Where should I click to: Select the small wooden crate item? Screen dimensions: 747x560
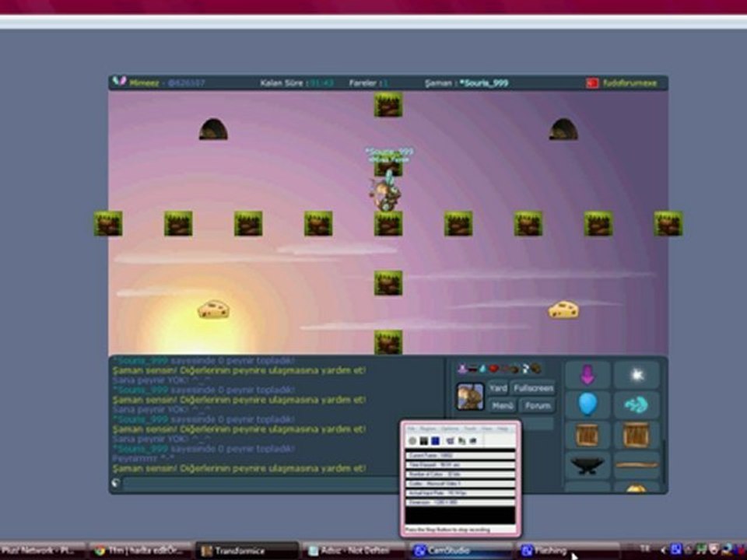(x=587, y=435)
